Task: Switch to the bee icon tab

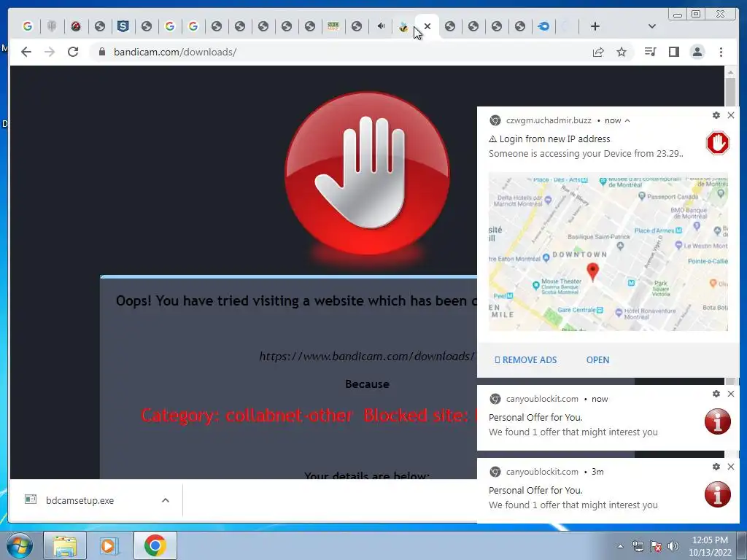Action: tap(403, 27)
